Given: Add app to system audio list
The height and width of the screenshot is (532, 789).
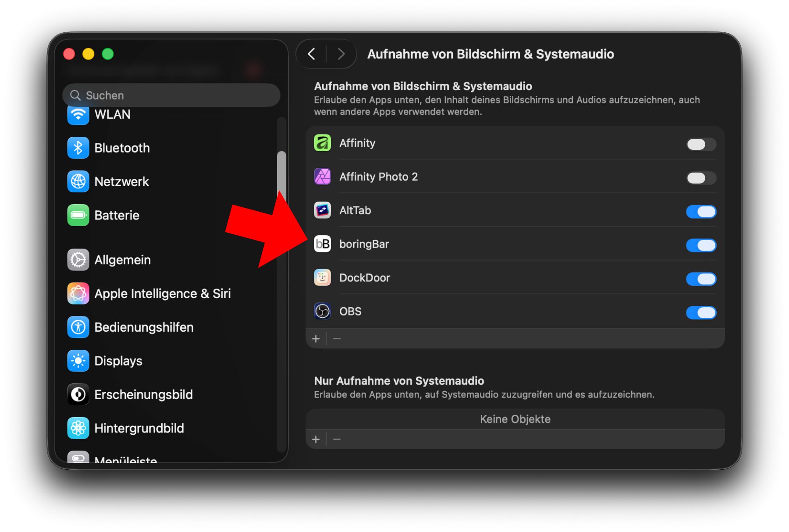Looking at the screenshot, I should tap(316, 439).
